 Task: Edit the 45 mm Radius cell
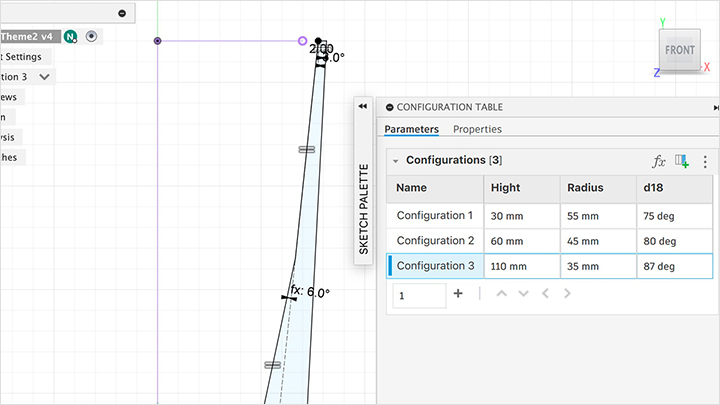tap(598, 241)
